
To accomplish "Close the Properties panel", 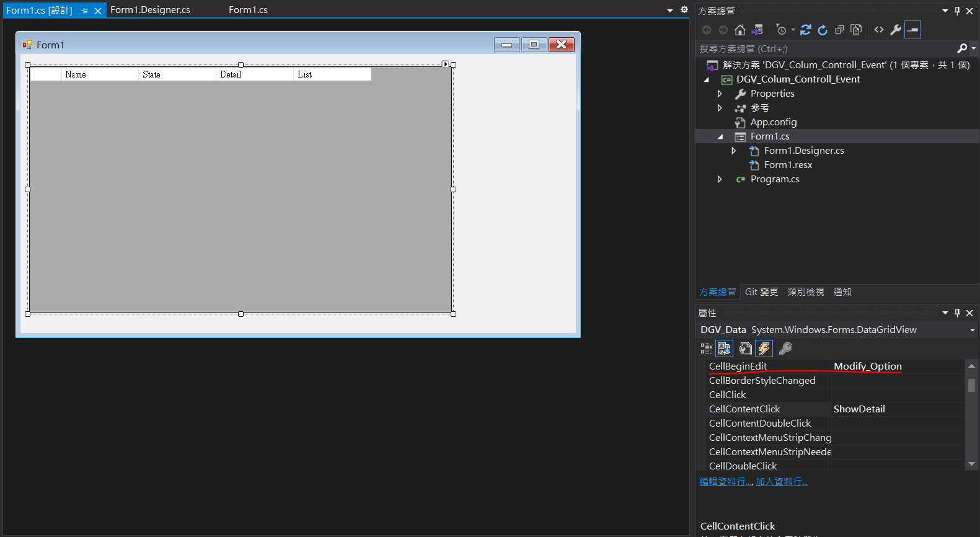I will click(970, 313).
